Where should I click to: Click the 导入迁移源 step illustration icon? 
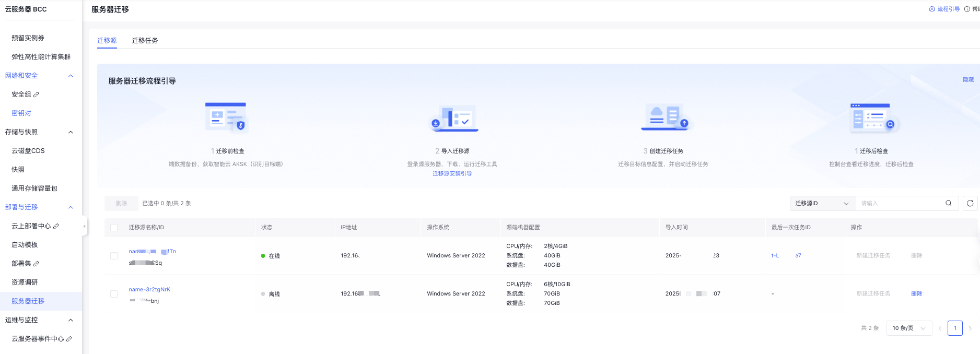[452, 119]
